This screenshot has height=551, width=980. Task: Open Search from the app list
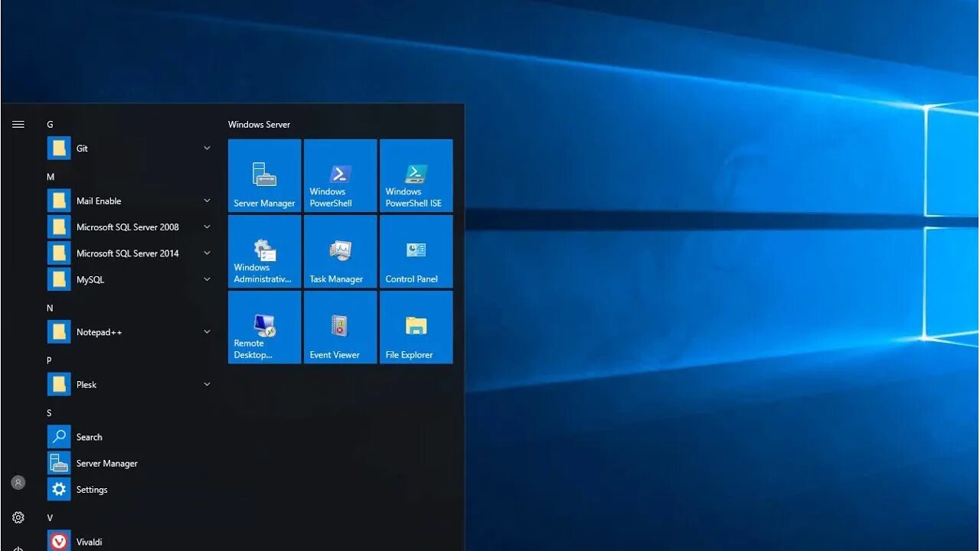point(130,437)
